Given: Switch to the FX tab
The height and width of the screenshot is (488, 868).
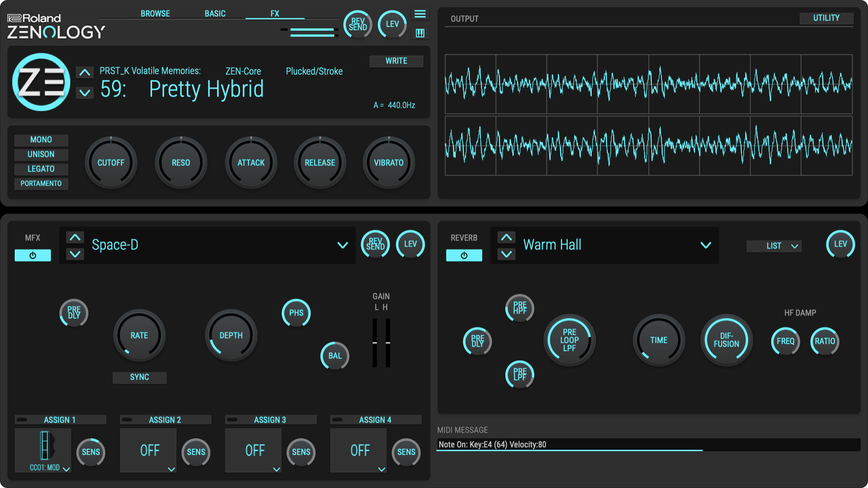Looking at the screenshot, I should (275, 14).
